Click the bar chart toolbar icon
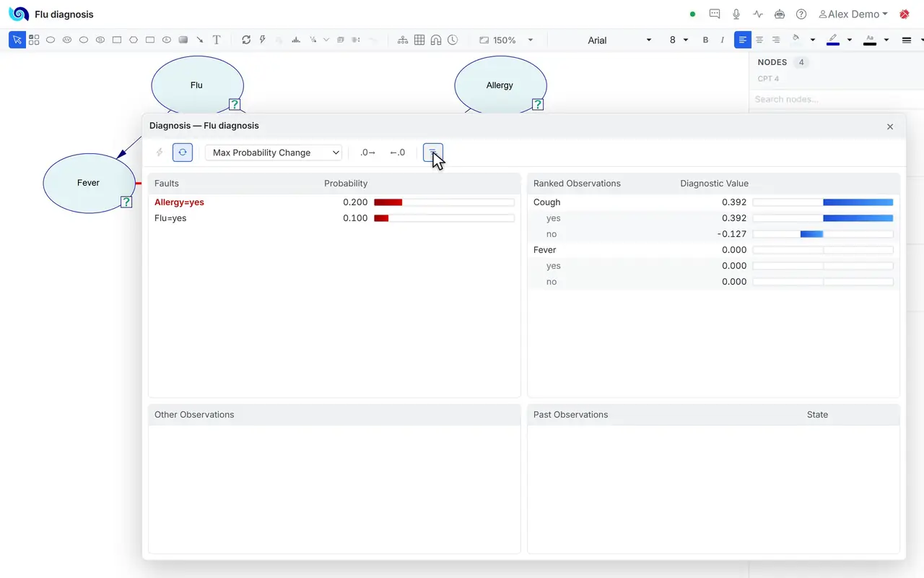The height and width of the screenshot is (578, 924). click(296, 40)
